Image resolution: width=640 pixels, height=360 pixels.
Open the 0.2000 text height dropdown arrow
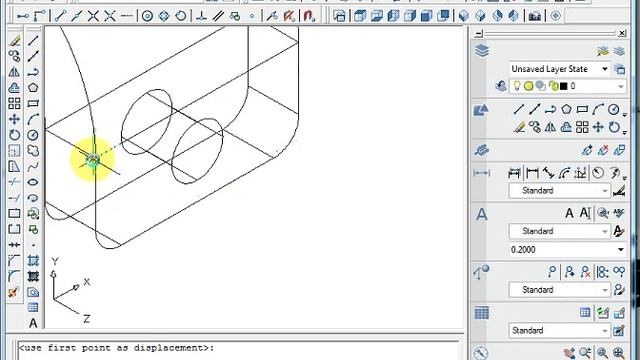(620, 249)
